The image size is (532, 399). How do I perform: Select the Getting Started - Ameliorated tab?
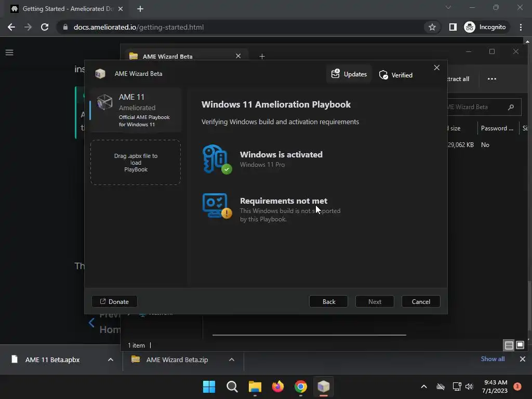(x=67, y=9)
